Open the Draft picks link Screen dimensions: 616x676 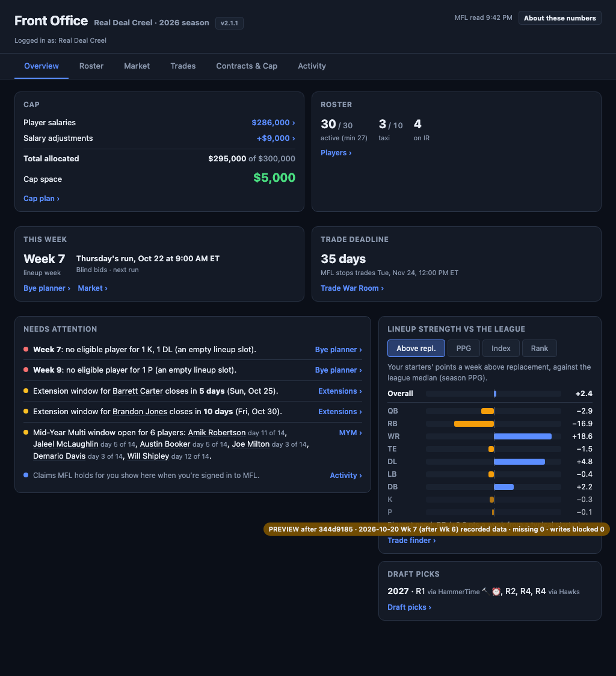409,607
